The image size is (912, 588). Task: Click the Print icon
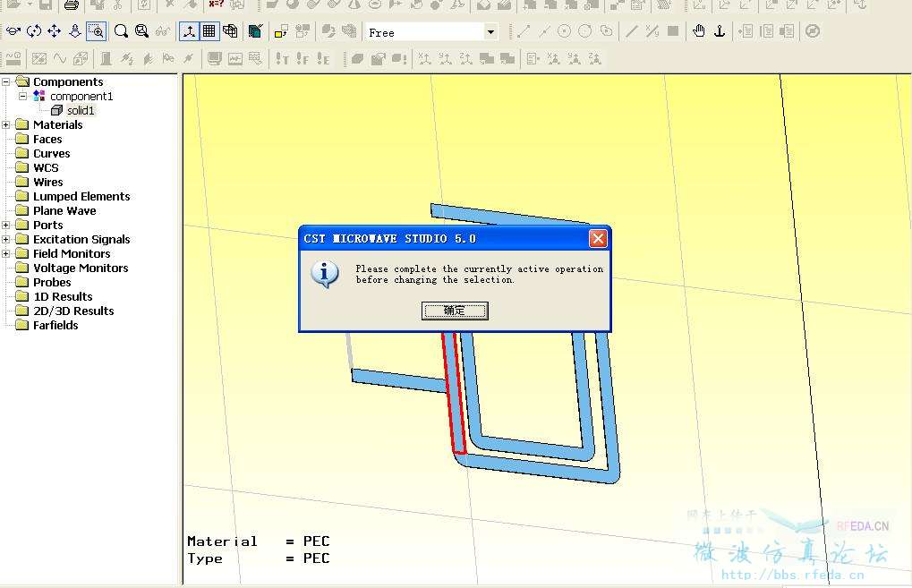[x=71, y=5]
